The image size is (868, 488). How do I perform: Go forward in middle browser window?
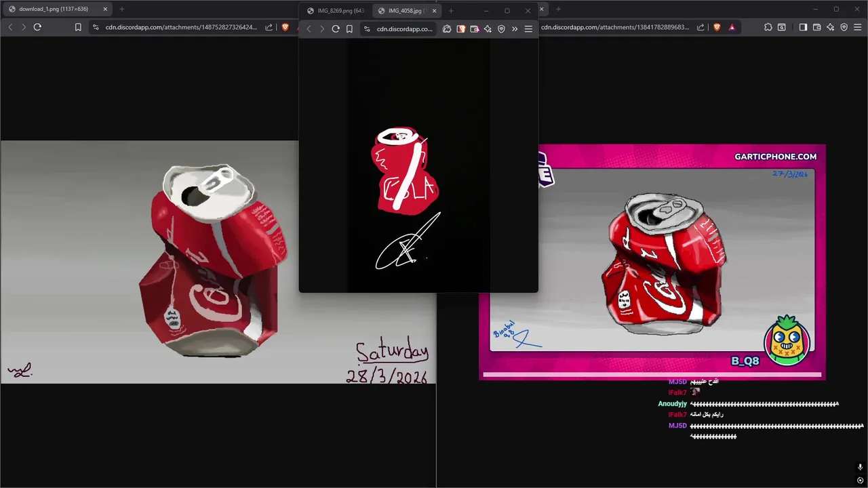coord(321,29)
